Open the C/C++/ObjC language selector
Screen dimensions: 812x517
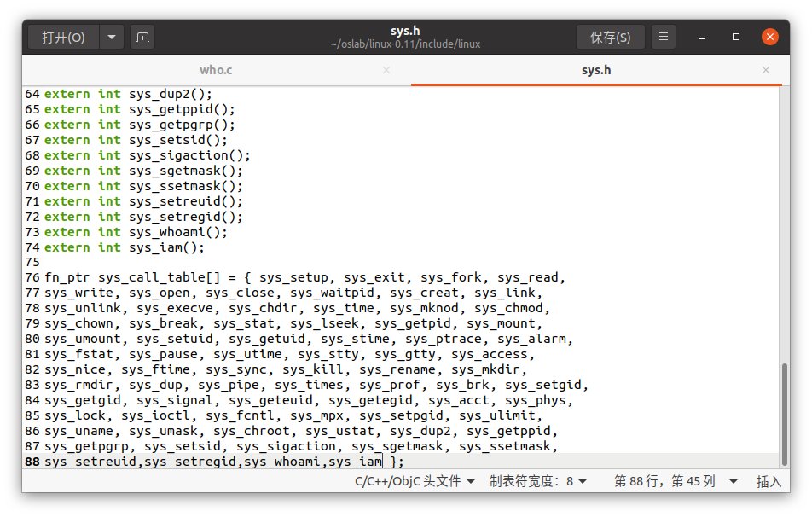(x=415, y=481)
